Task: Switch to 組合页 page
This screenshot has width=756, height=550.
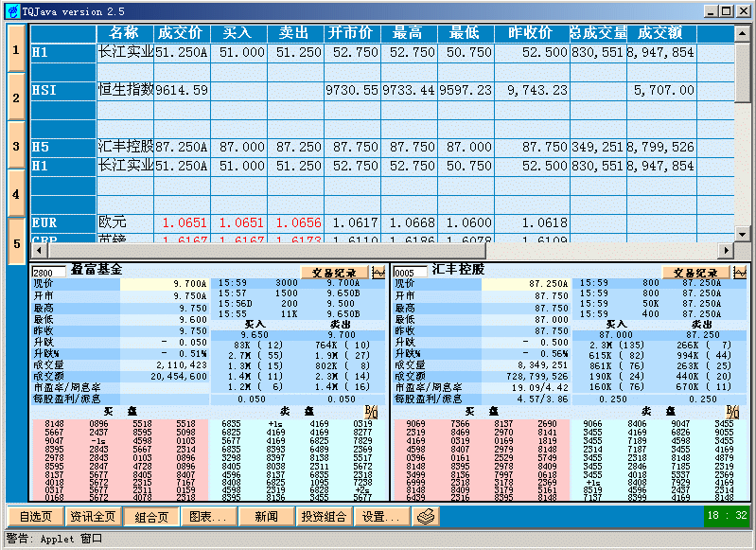Action: coord(151,517)
